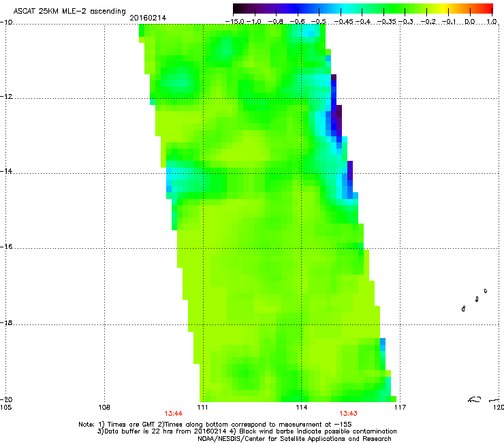
Task: Click the purple swath cells near -14 latitude east edge
Action: tap(350, 170)
